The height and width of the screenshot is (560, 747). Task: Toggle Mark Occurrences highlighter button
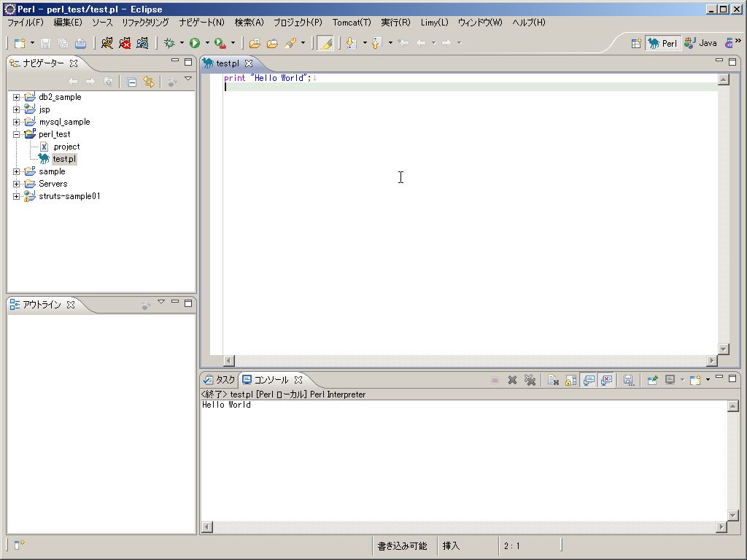[x=325, y=43]
